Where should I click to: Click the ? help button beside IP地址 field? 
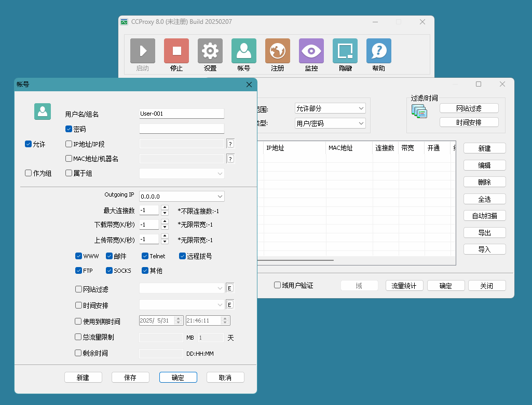click(x=230, y=144)
